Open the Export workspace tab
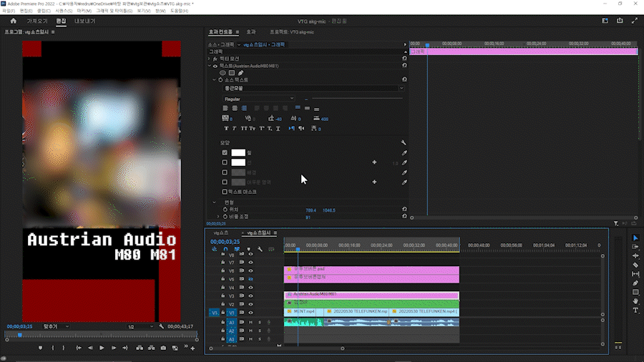Screen dimensions: 644x362 coord(85,21)
